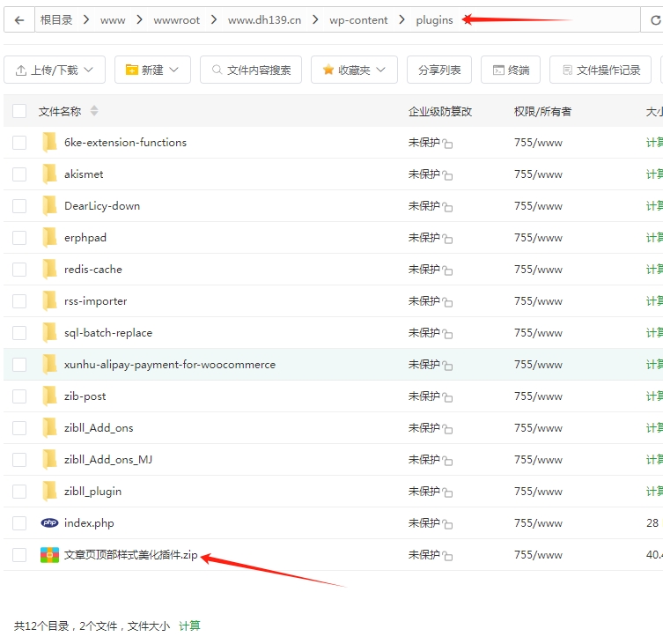This screenshot has width=663, height=644.
Task: Click plugins in breadcrumb path
Action: [x=434, y=20]
